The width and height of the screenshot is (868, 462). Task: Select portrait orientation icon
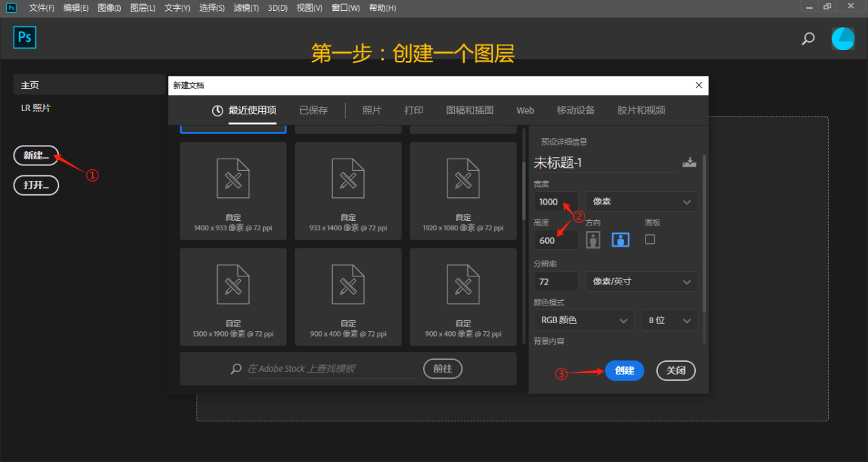(593, 239)
